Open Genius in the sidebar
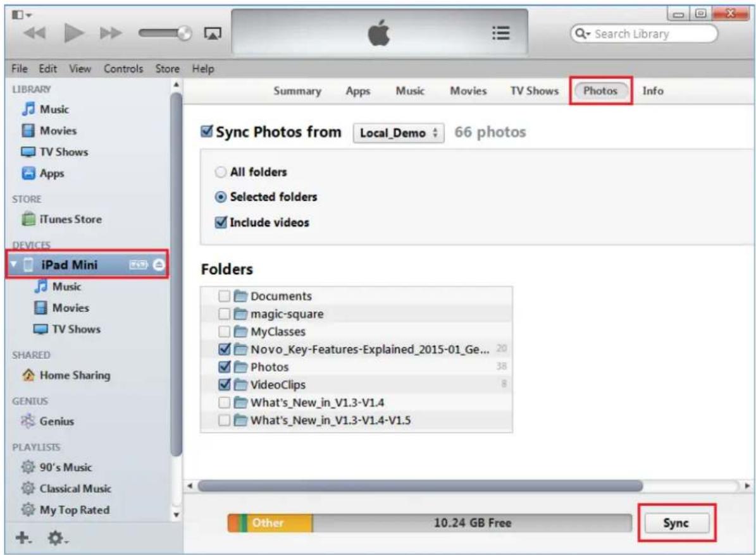The image size is (756, 555). (47, 421)
